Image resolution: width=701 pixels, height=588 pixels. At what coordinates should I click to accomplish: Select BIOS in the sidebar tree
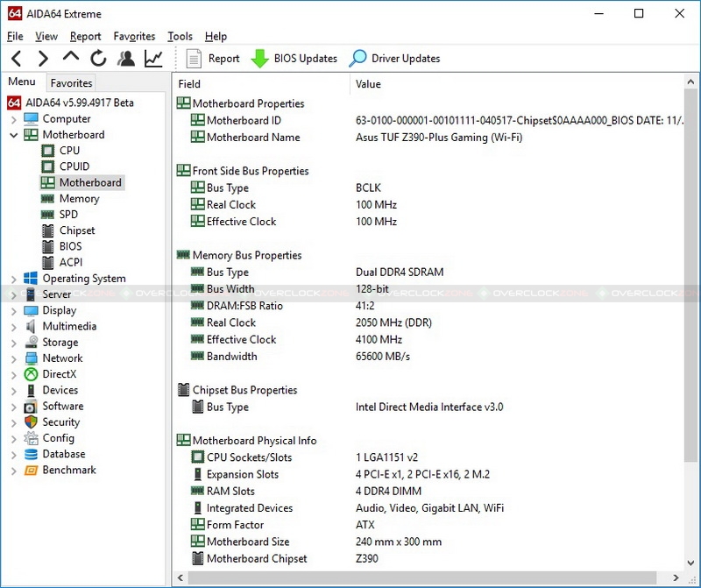pyautogui.click(x=71, y=246)
